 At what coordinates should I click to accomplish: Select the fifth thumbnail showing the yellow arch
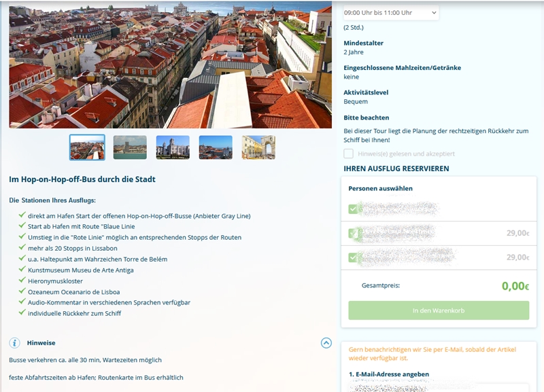click(258, 147)
